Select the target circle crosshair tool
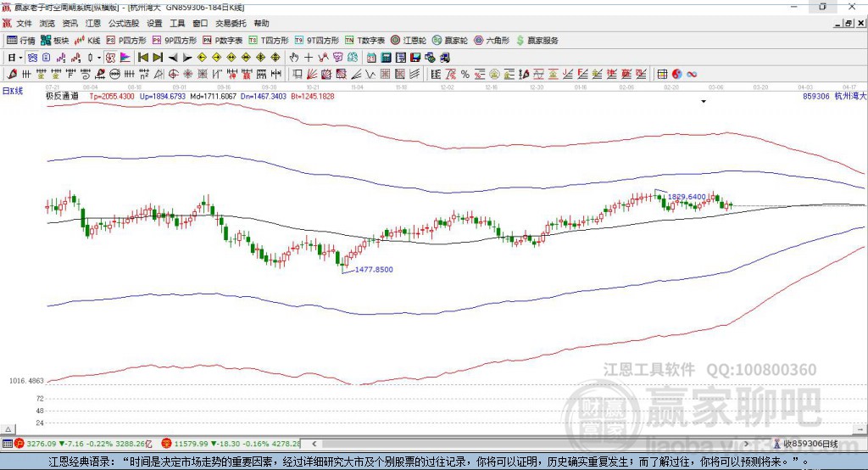868x470 pixels. pos(173,74)
